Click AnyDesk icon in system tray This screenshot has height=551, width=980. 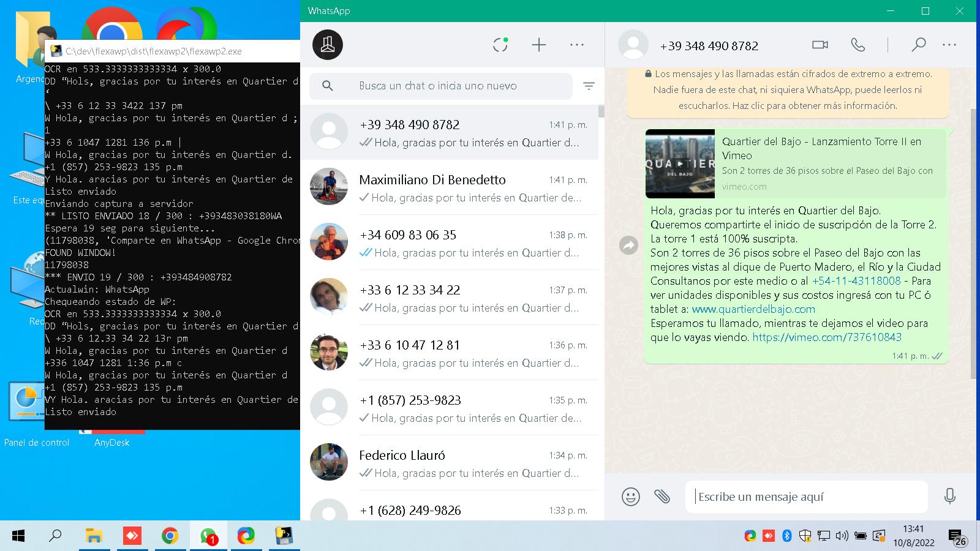tap(769, 536)
